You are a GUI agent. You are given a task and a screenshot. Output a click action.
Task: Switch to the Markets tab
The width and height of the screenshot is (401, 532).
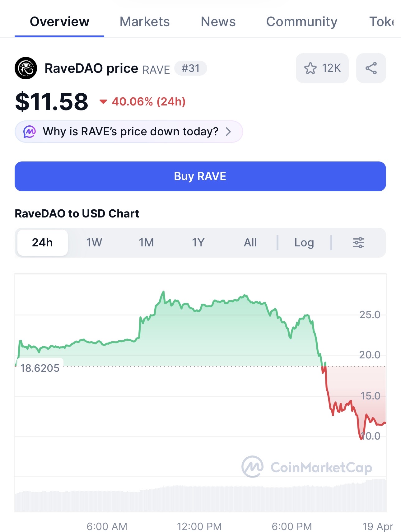click(x=145, y=22)
